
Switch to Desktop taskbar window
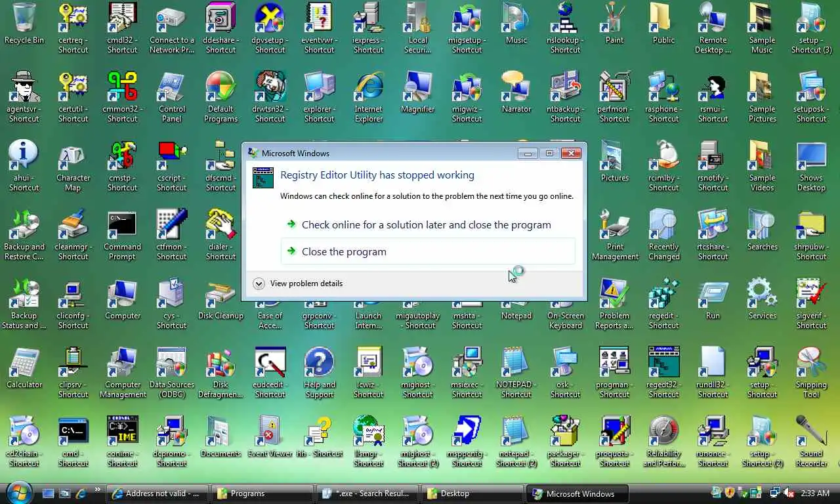[x=472, y=493]
